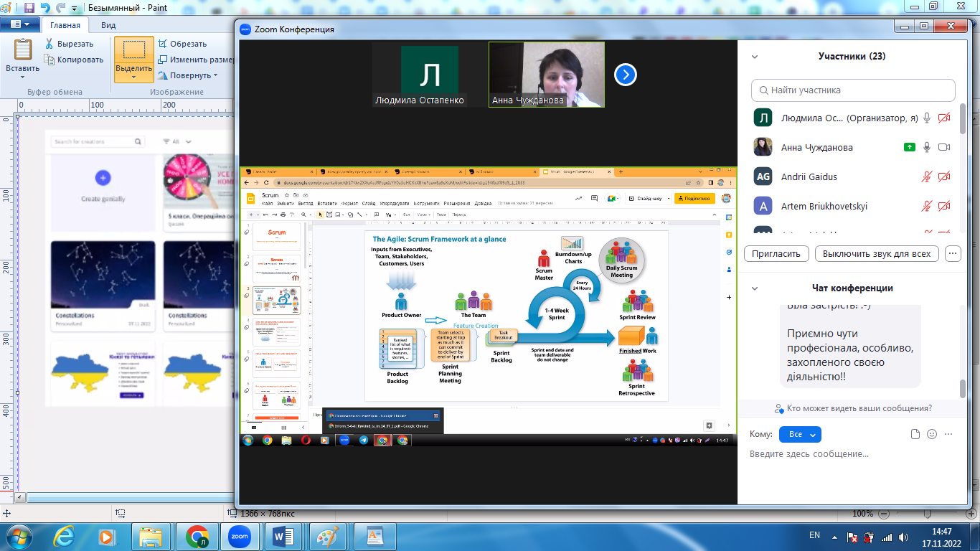Select the Выделить rectangle selection tool
980x551 pixels.
(134, 50)
